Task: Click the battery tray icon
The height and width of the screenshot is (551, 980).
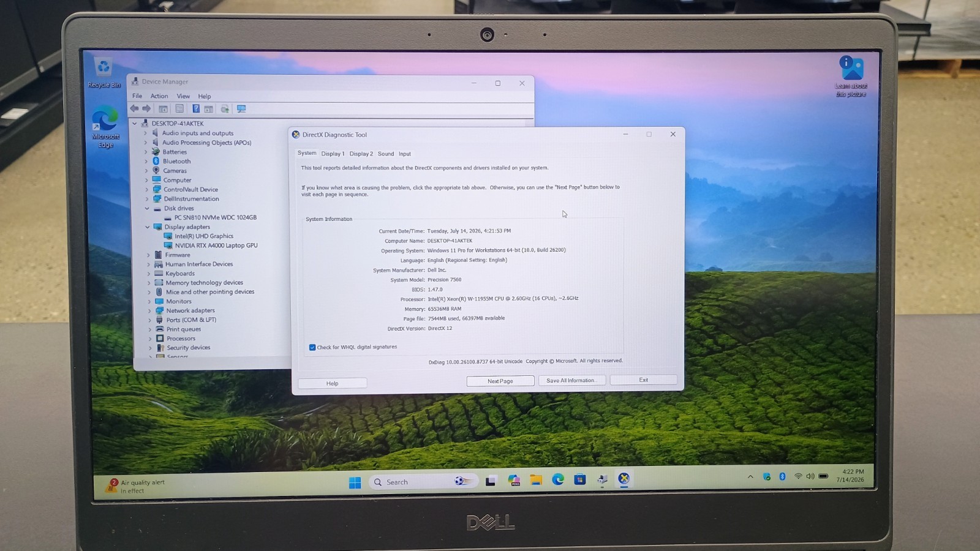Action: 824,476
